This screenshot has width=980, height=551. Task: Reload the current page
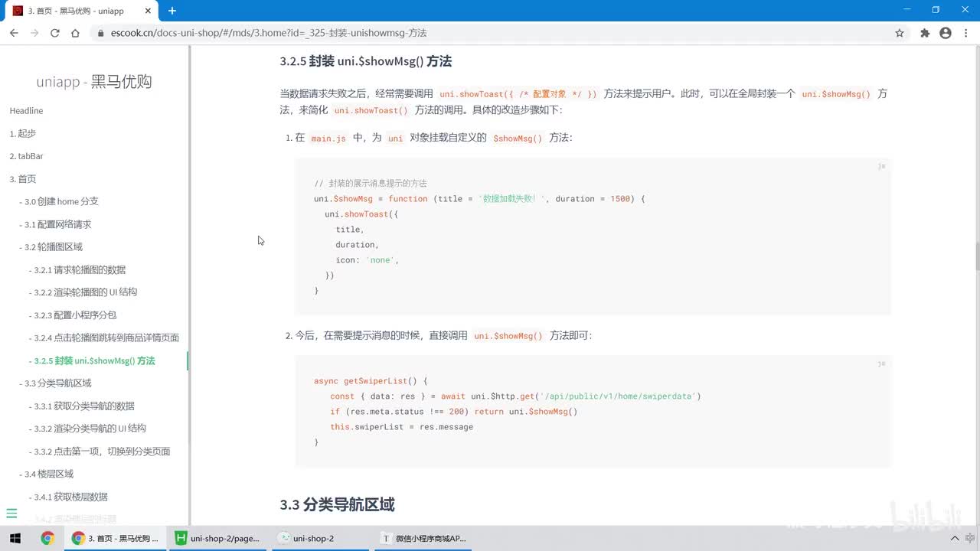click(55, 33)
